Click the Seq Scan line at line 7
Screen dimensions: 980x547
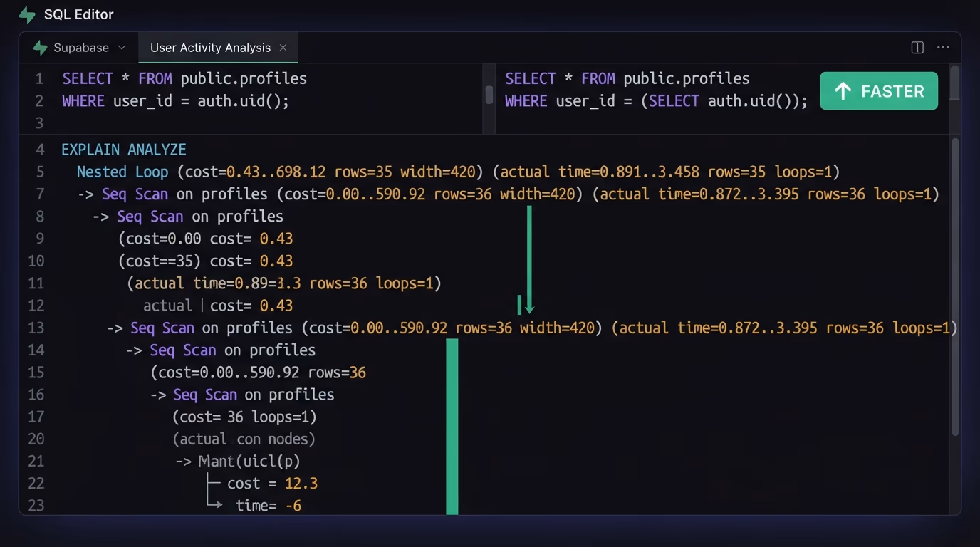[509, 194]
